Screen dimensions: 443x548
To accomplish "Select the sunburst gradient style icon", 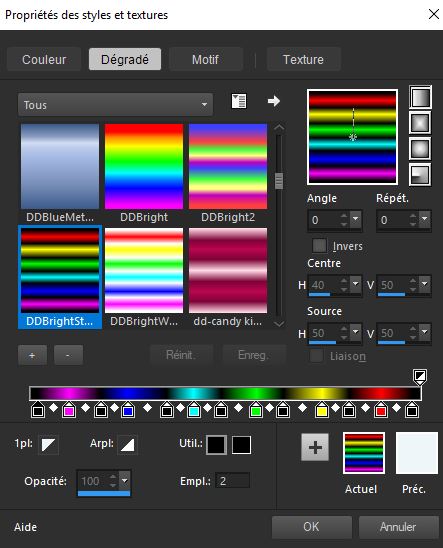I will pyautogui.click(x=420, y=149).
